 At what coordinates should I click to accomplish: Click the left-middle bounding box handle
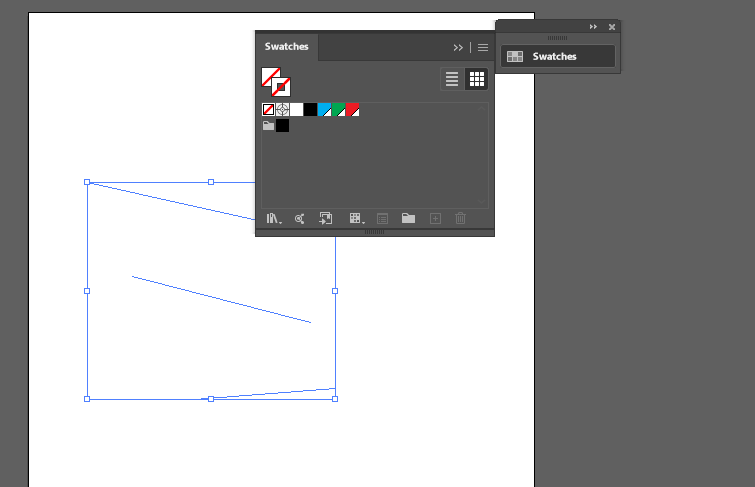click(87, 291)
